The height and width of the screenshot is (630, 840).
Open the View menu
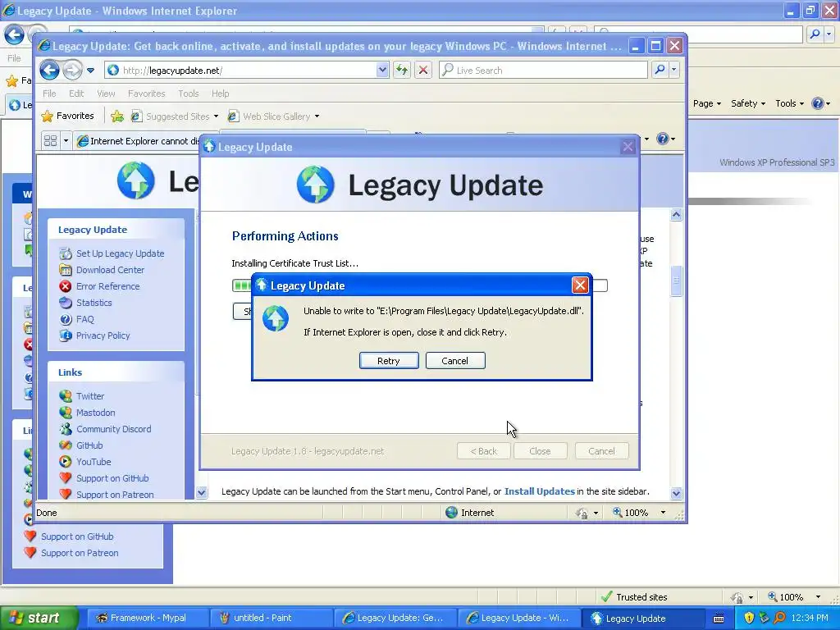pyautogui.click(x=106, y=94)
